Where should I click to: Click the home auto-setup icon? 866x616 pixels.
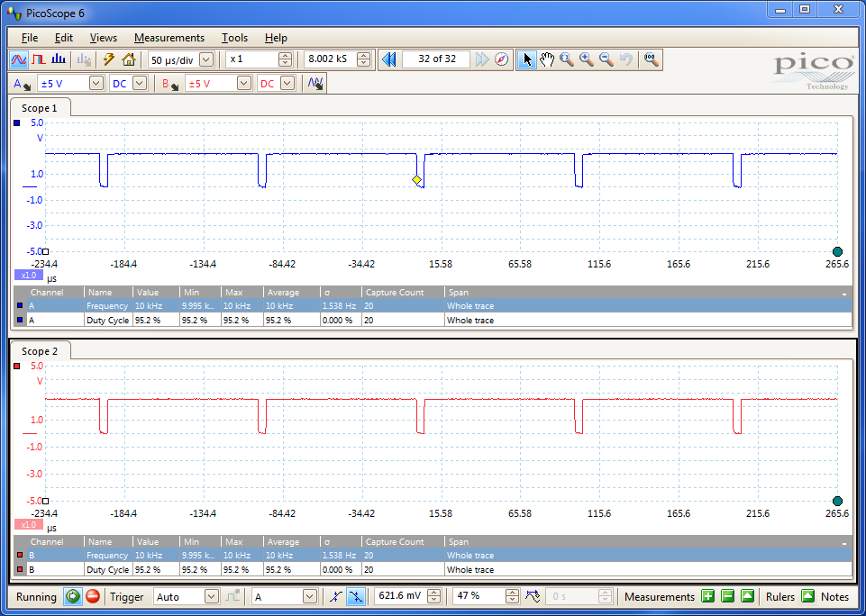coord(129,59)
